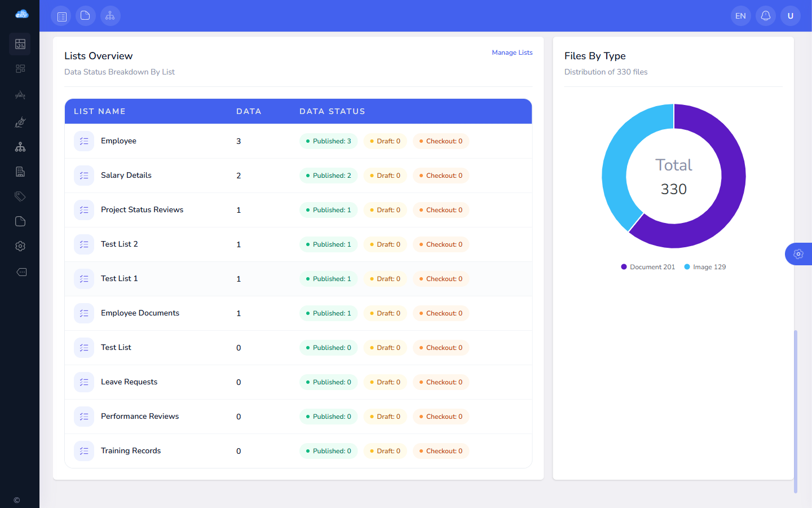The height and width of the screenshot is (508, 812).
Task: Open the Employee Documents list
Action: [140, 313]
